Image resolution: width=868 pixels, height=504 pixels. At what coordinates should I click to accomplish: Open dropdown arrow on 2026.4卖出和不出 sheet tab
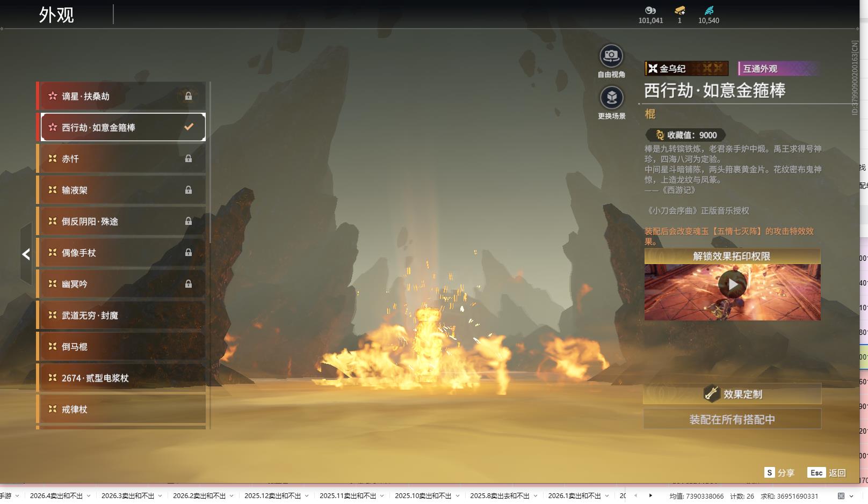[x=89, y=496]
